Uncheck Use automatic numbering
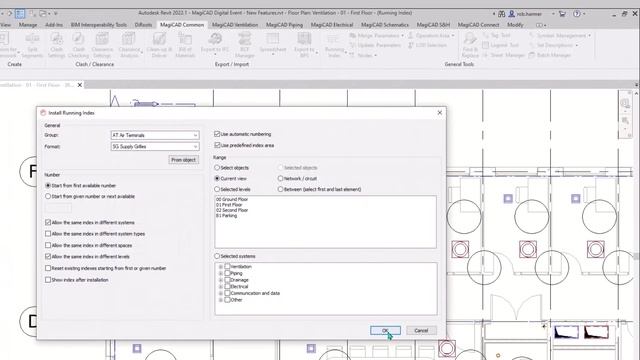Viewport: 640px width, 360px height. pos(217,134)
